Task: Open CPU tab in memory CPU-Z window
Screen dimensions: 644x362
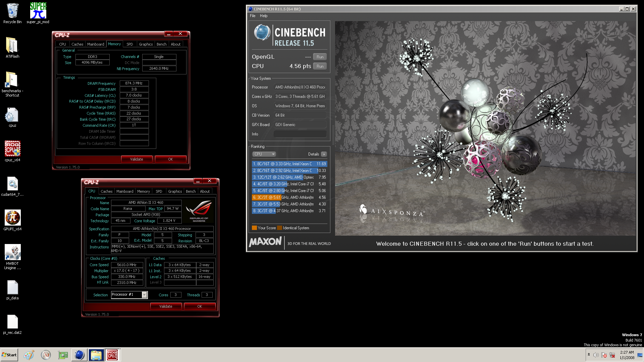Action: point(62,44)
